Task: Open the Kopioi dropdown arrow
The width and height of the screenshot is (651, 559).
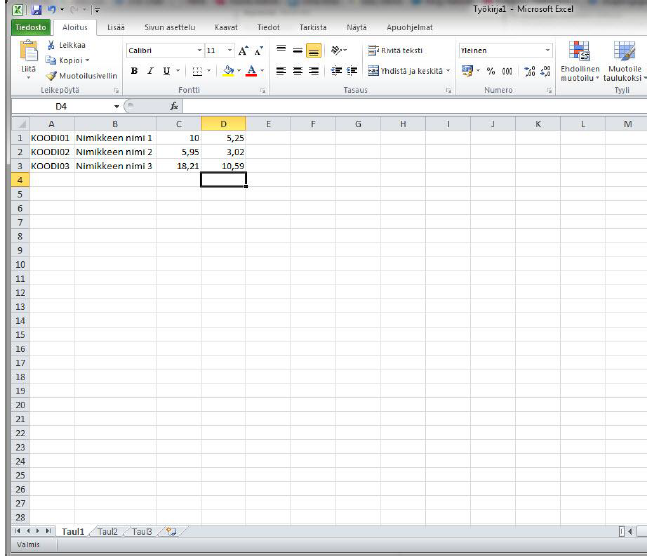Action: click(87, 60)
